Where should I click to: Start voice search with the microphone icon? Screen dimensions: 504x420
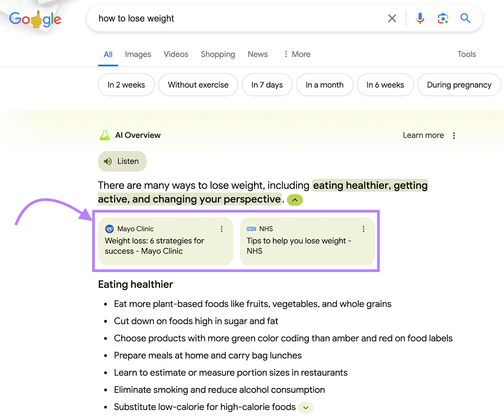420,18
